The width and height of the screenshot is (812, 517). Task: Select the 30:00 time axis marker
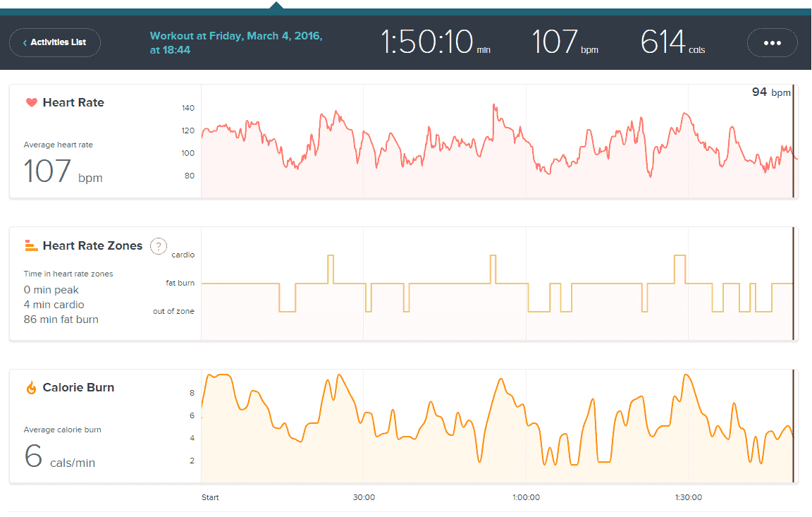(x=364, y=497)
